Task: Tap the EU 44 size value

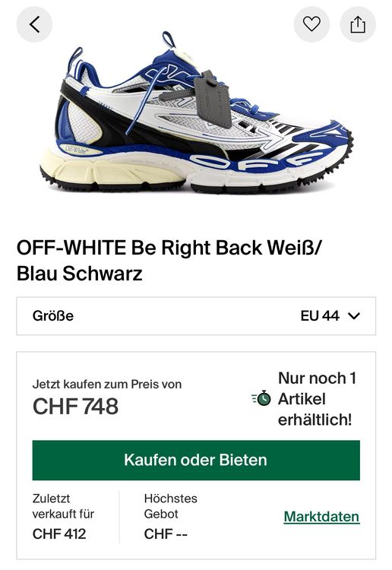Action: (x=320, y=316)
